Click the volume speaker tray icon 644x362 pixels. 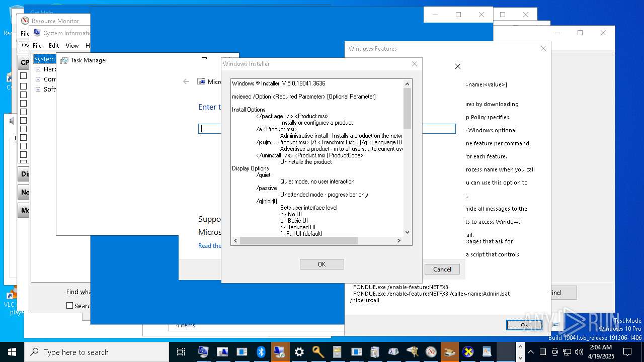pos(579,352)
